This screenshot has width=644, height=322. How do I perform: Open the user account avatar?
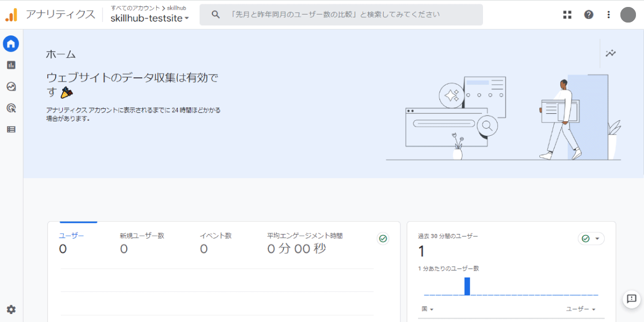pos(628,14)
